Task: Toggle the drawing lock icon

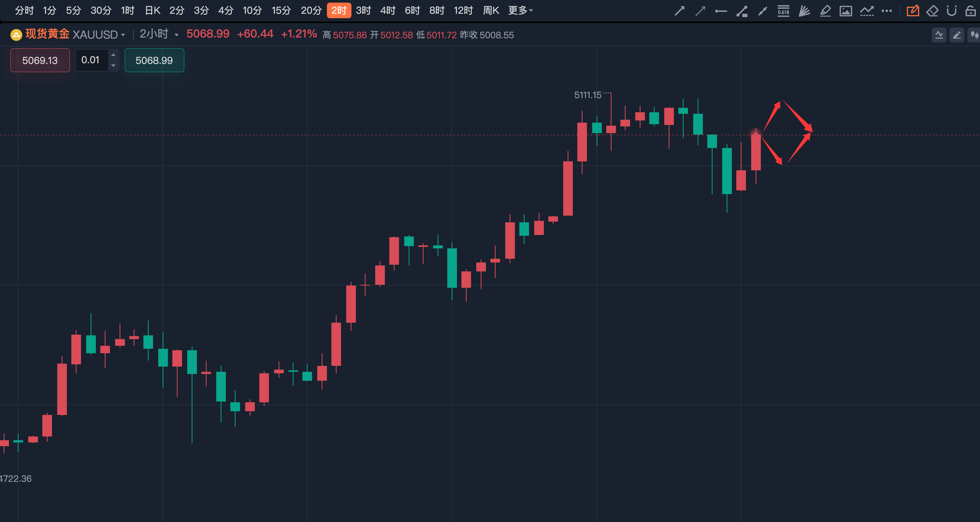Action: 970,11
